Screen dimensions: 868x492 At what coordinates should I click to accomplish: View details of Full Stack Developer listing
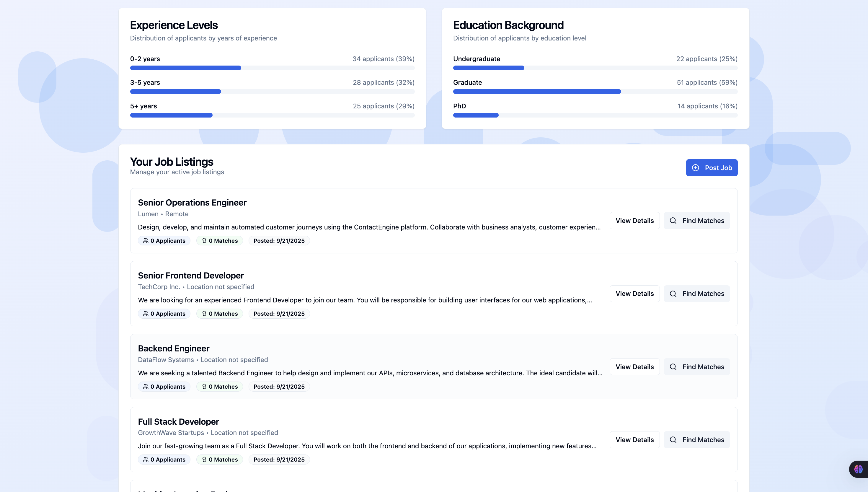634,440
